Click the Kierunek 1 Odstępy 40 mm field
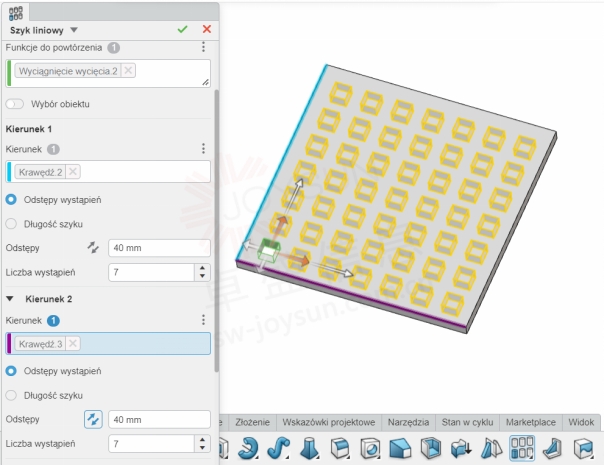Viewport: 604px width, 465px height. point(158,247)
